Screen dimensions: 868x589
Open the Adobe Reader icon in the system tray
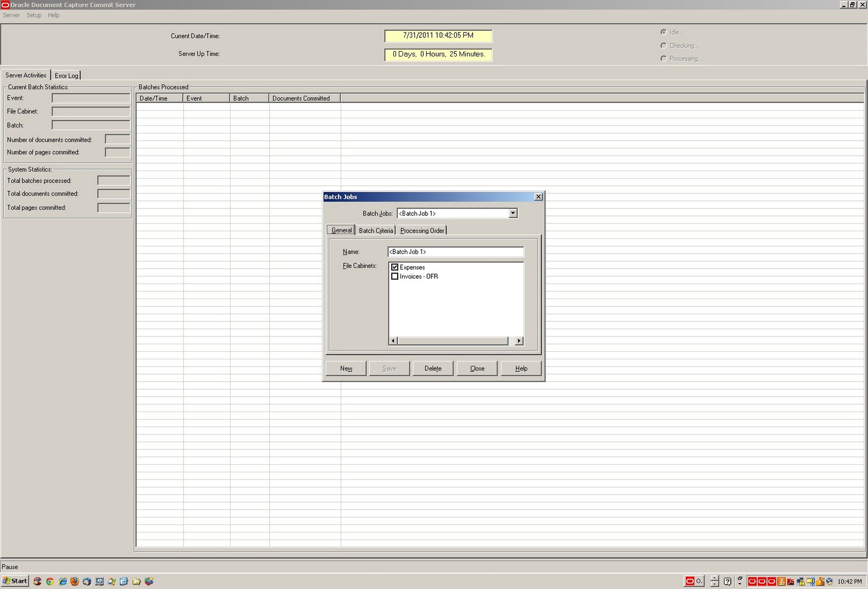pos(790,581)
